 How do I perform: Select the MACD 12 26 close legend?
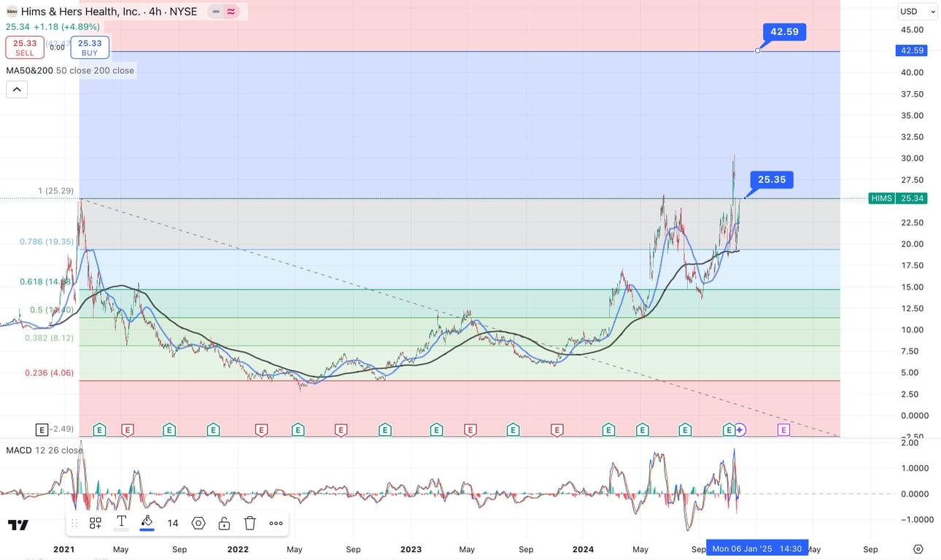tap(44, 450)
